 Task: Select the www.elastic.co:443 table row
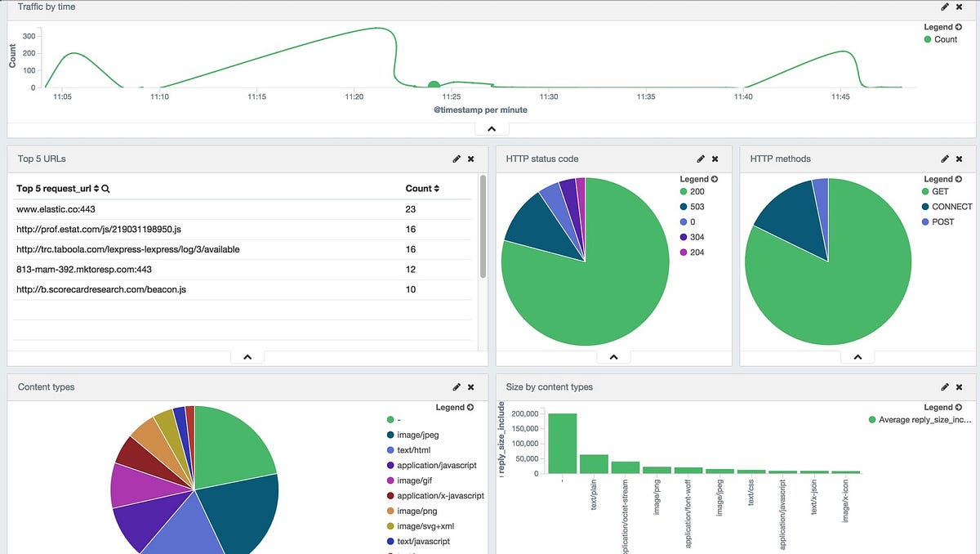point(243,209)
